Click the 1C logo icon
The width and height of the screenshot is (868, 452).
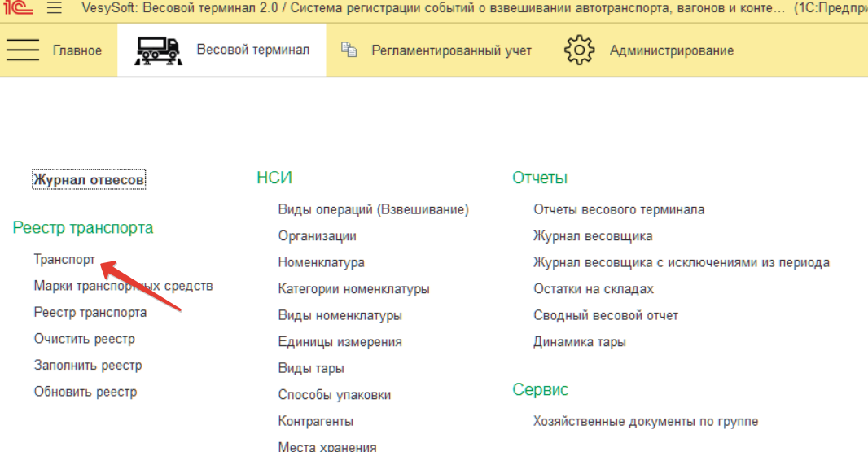pyautogui.click(x=20, y=9)
